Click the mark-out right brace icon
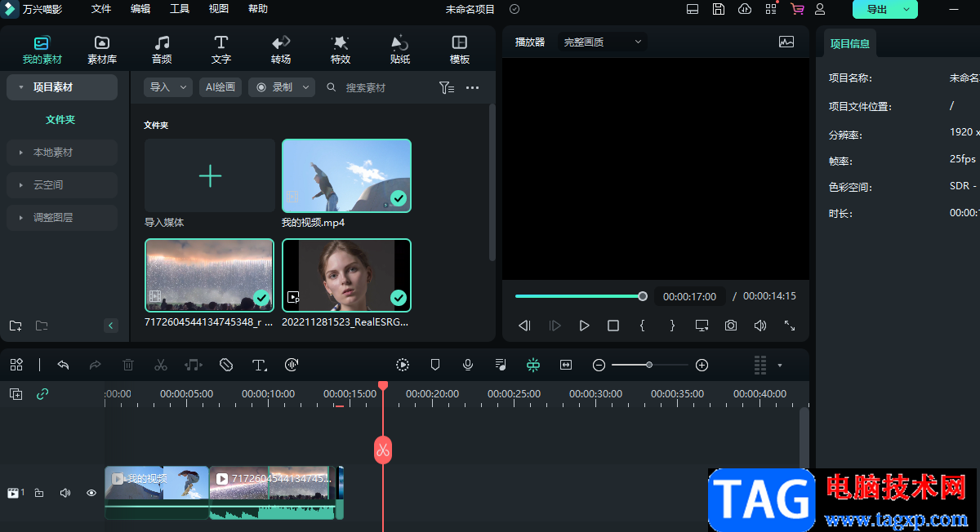The width and height of the screenshot is (980, 532). coord(672,326)
